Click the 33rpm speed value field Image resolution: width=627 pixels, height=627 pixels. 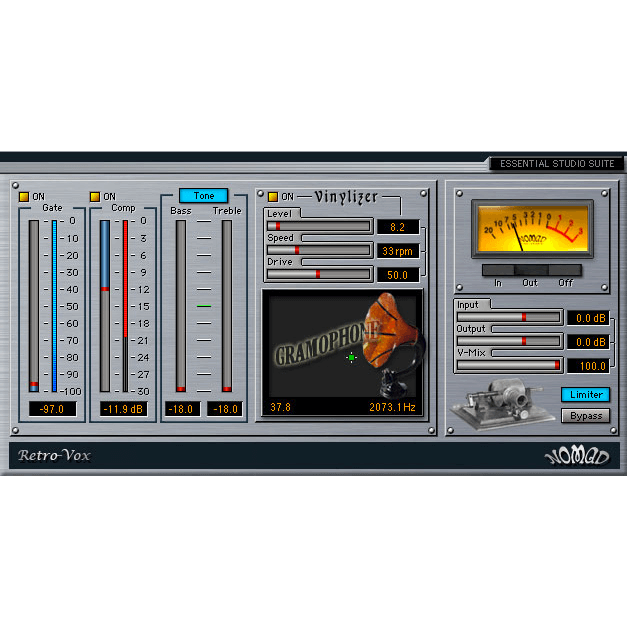point(398,251)
